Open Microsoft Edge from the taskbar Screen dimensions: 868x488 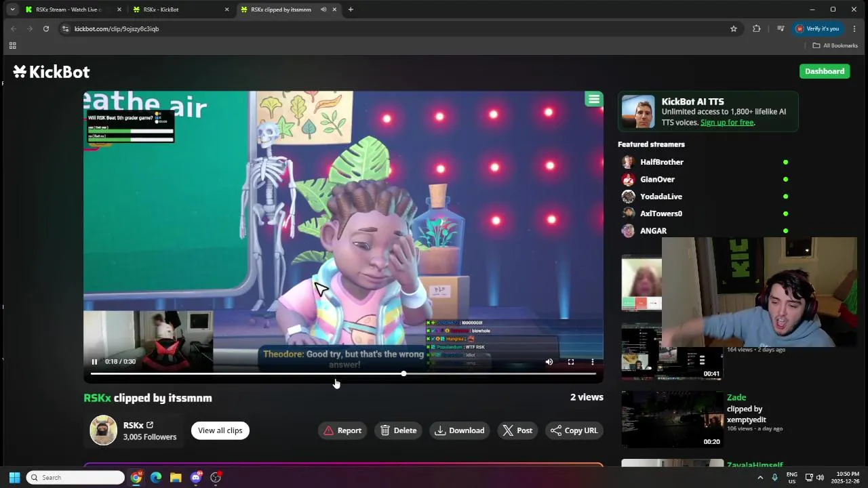156,478
